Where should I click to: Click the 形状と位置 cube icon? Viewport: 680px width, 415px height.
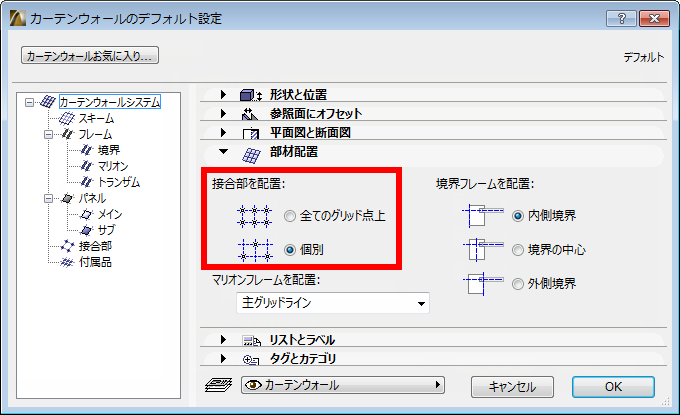click(x=251, y=95)
